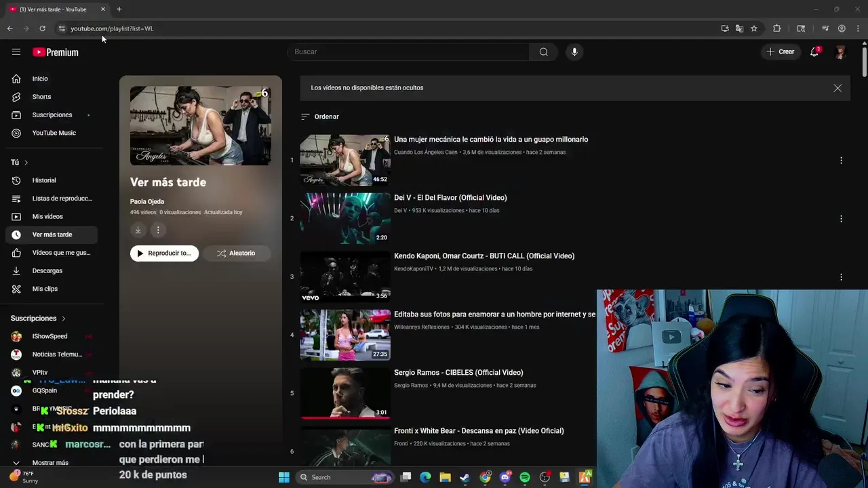Open options for Una mujer mecánica video
The image size is (868, 488).
[841, 161]
